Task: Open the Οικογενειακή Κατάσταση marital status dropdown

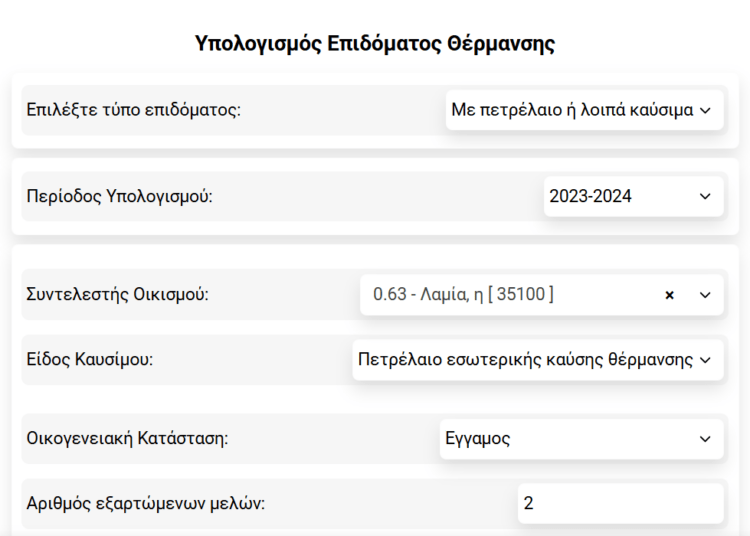Action: [x=580, y=438]
